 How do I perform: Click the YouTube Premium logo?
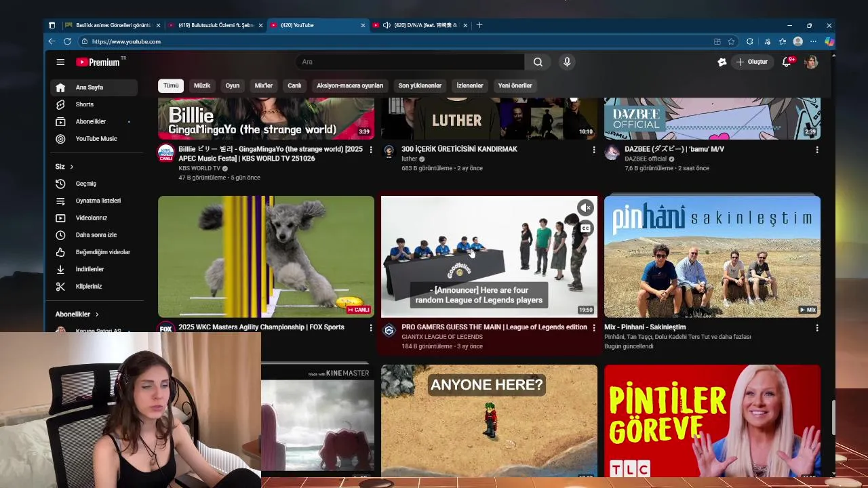point(98,62)
